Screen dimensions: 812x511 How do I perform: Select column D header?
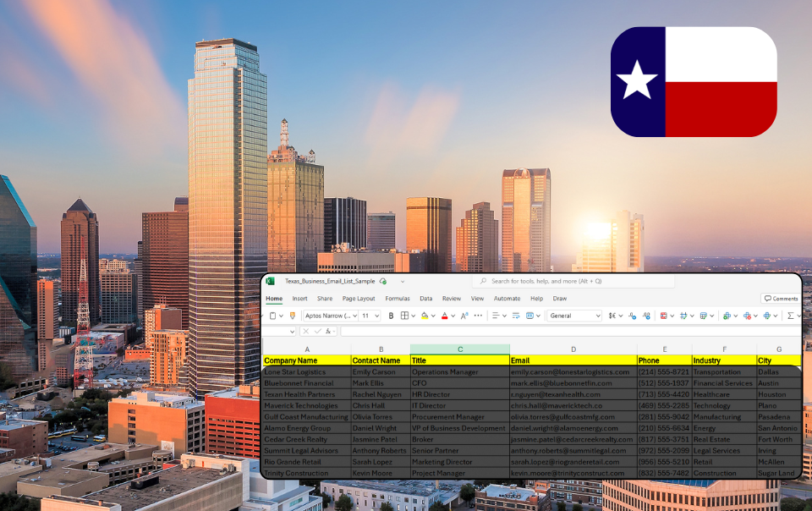pos(573,349)
